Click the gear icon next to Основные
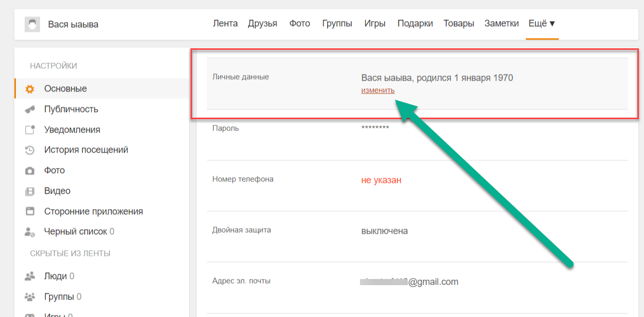The height and width of the screenshot is (317, 644). (30, 89)
